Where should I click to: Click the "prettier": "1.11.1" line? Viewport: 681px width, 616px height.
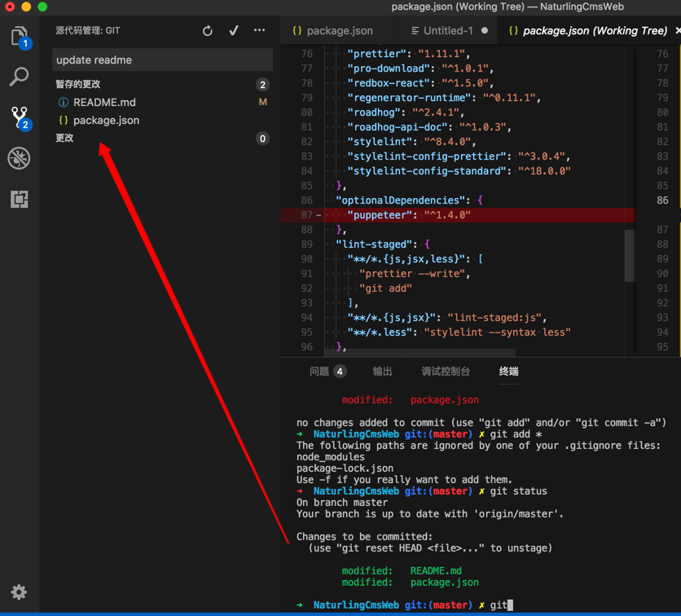(408, 54)
